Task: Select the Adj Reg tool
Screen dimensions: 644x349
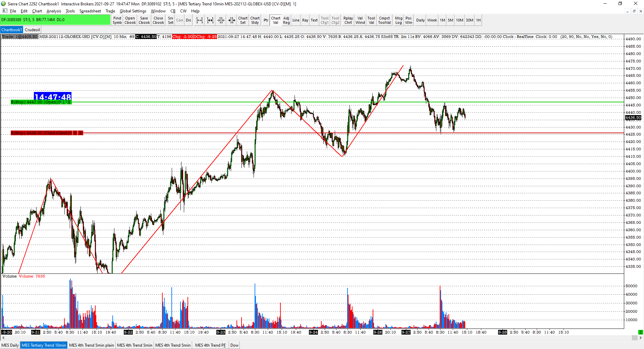Action: click(286, 20)
